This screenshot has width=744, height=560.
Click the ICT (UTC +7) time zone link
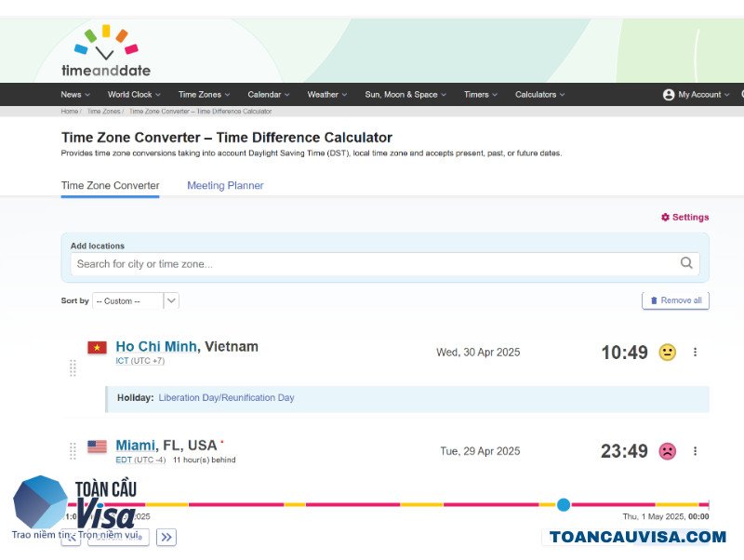point(140,361)
